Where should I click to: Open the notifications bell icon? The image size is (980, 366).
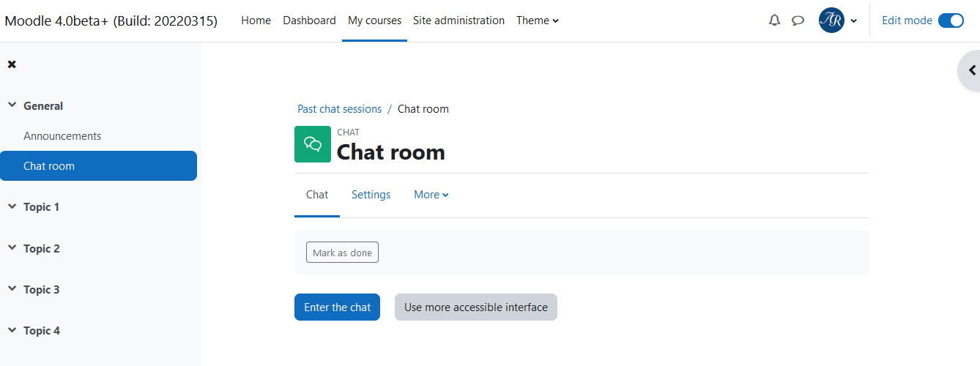point(774,20)
